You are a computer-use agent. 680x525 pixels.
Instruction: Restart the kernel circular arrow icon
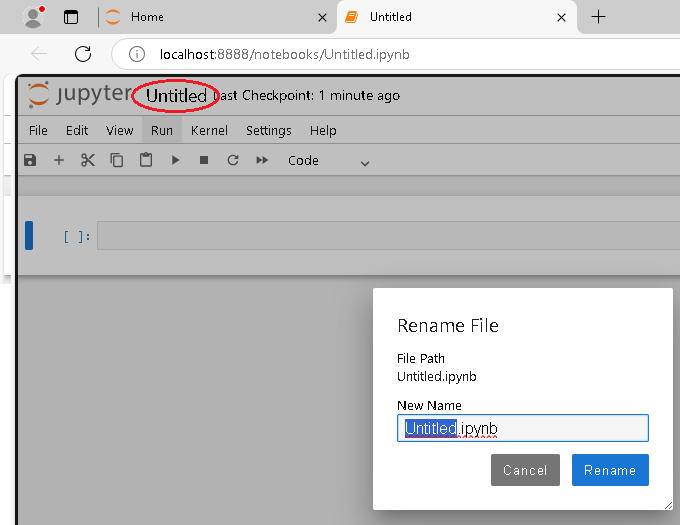[x=233, y=160]
